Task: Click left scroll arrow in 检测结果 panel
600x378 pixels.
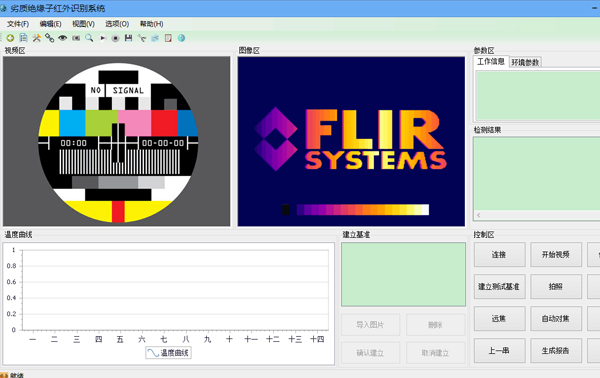Action: point(479,215)
